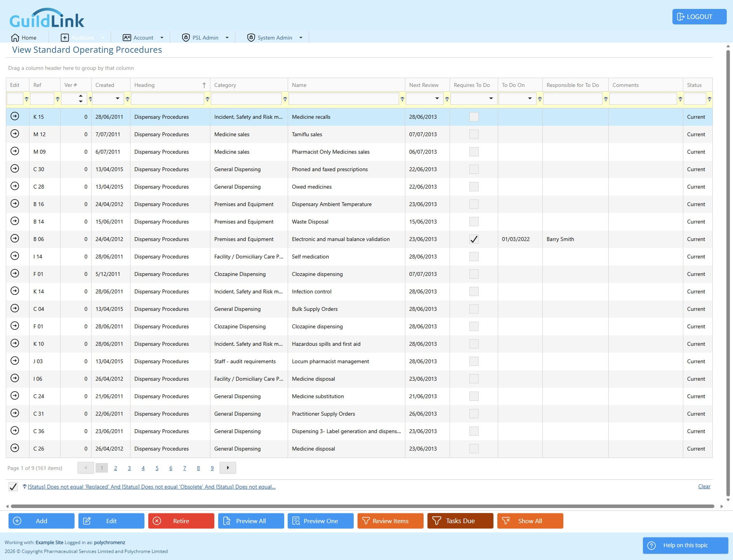This screenshot has height=560, width=733.
Task: Click the filter funnel icon beside the Name filter
Action: click(402, 99)
